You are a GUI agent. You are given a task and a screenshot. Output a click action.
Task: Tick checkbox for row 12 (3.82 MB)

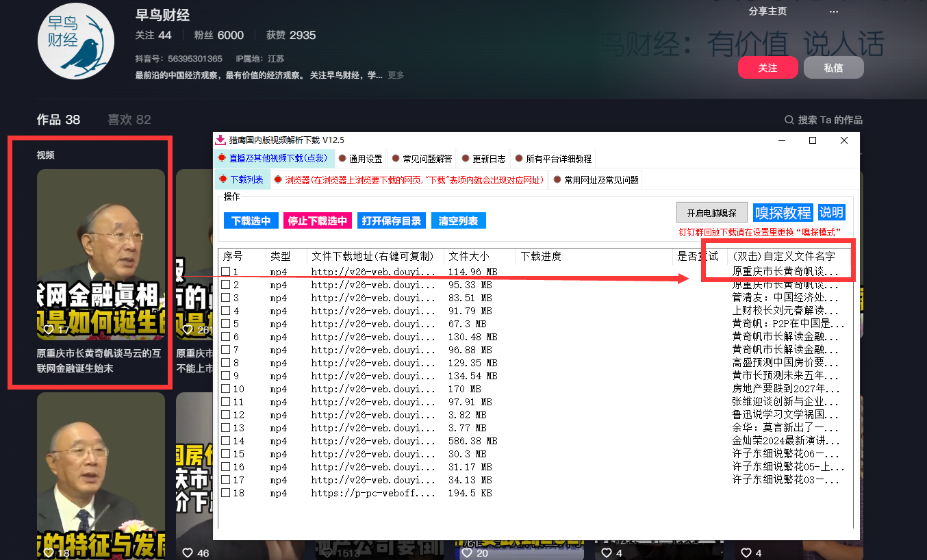coord(225,415)
